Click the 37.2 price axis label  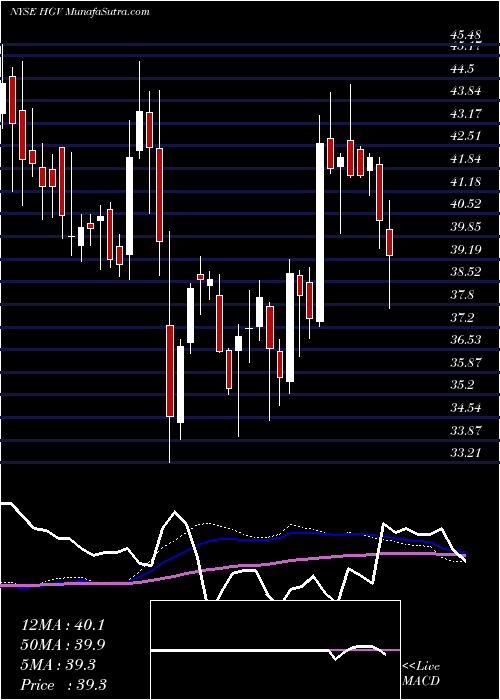coord(462,317)
